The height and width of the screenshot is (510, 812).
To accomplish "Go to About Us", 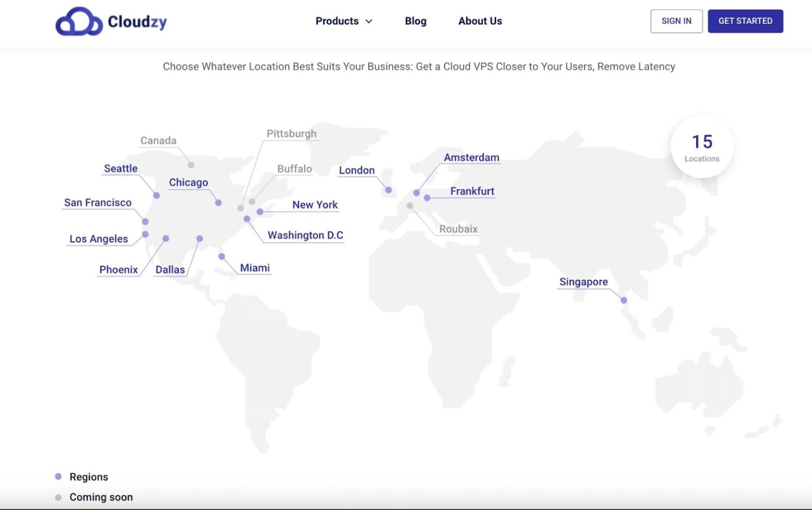I will pyautogui.click(x=479, y=21).
